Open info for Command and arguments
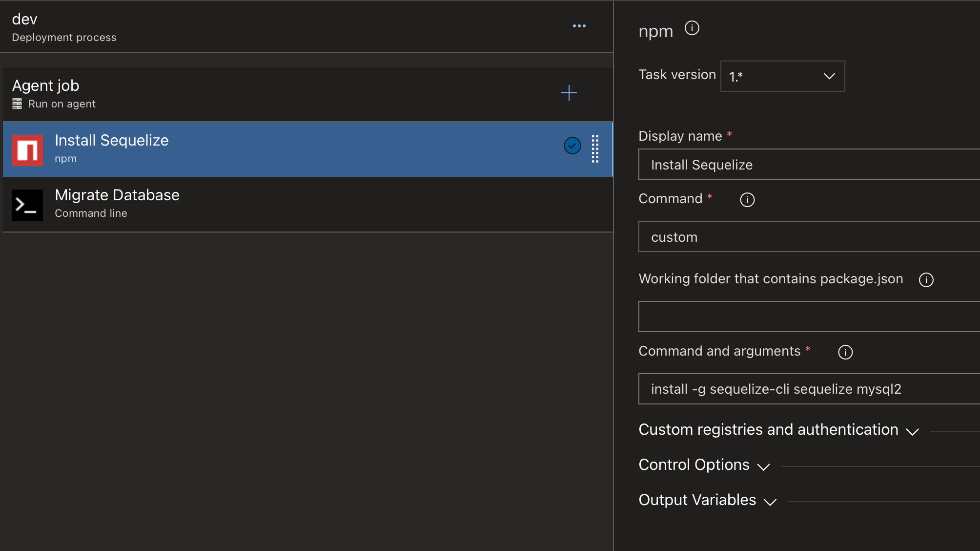 coord(845,352)
